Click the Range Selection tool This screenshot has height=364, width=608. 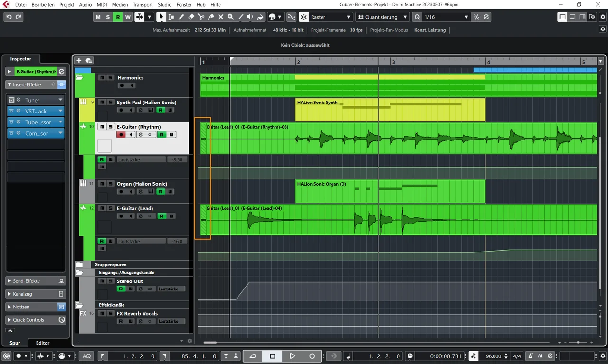[x=171, y=17]
